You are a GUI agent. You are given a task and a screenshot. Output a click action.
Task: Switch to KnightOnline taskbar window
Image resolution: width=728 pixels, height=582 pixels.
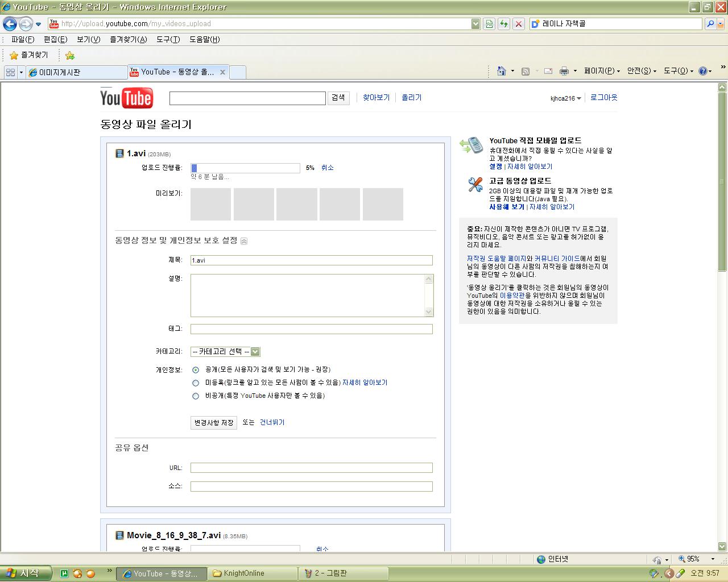tap(253, 573)
